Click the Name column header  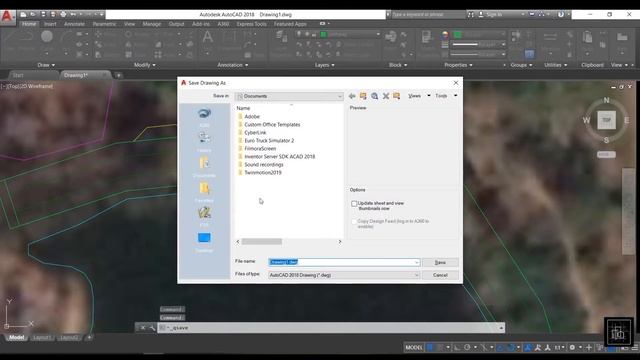(x=243, y=108)
